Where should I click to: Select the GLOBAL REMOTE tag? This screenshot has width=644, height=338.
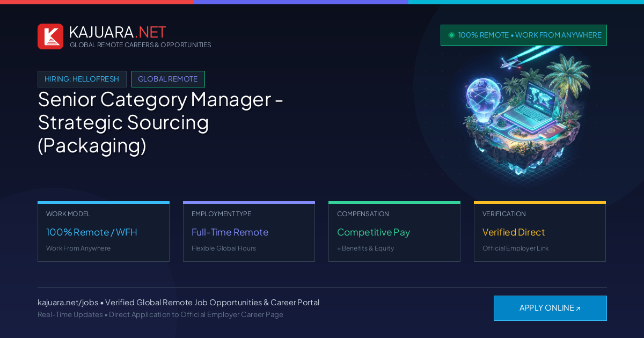point(168,79)
